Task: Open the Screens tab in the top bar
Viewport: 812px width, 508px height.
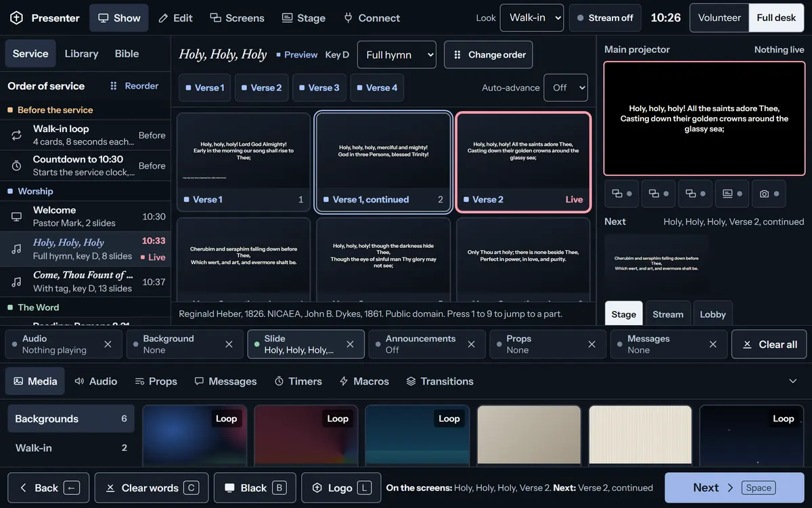Action: [237, 18]
